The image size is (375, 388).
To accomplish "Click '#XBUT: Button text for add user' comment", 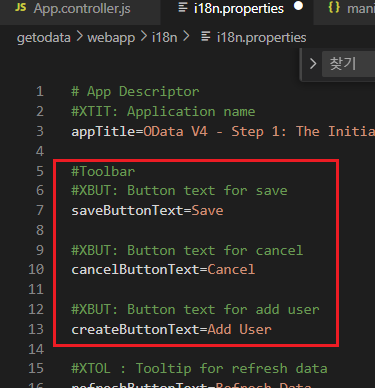I will click(x=195, y=309).
